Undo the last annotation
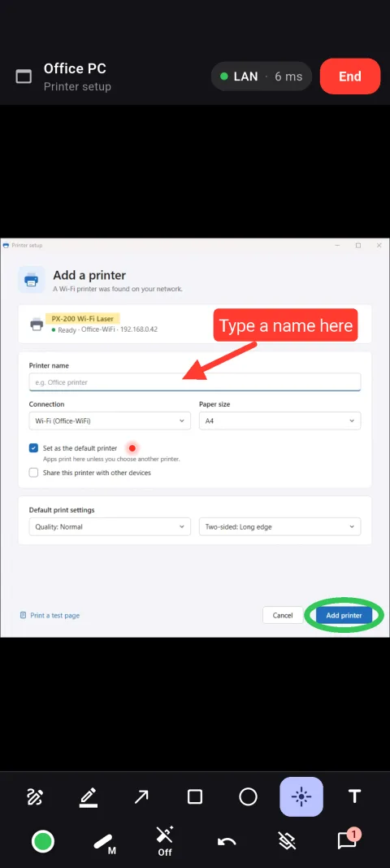This screenshot has height=868, width=390. click(x=226, y=842)
